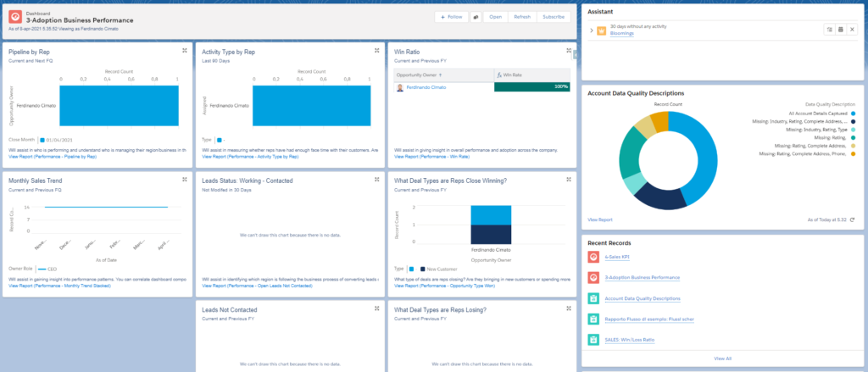Open SALES: Win/Loss Ratio recent link
Viewport: 868px width, 372px height.
pyautogui.click(x=631, y=339)
